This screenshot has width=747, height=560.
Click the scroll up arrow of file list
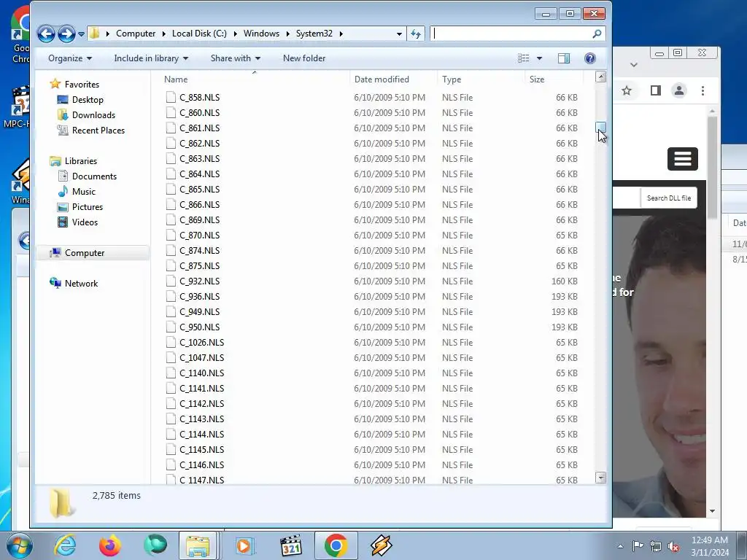click(601, 77)
